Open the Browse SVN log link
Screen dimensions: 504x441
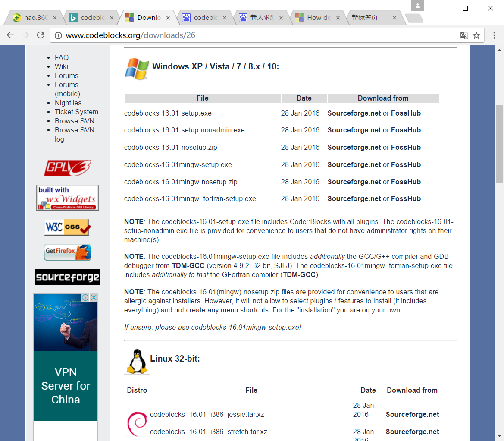click(x=75, y=135)
